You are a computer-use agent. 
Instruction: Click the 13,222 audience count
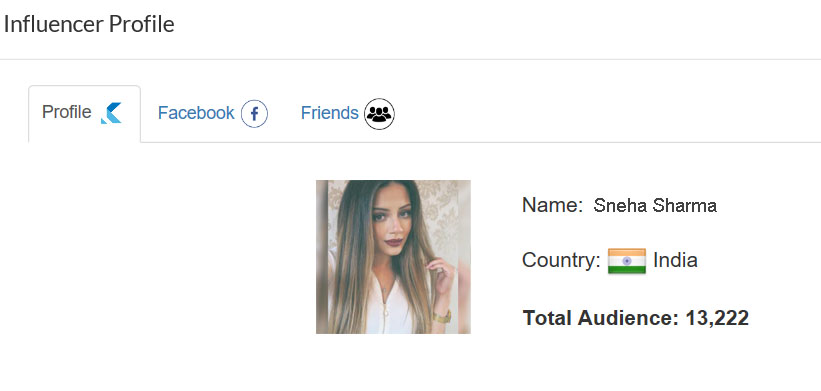pos(717,318)
